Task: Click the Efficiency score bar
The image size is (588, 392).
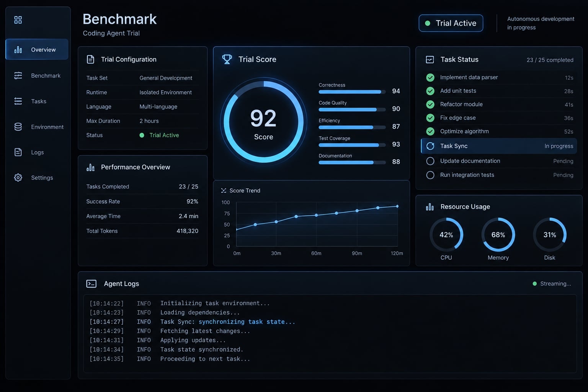Action: [352, 127]
